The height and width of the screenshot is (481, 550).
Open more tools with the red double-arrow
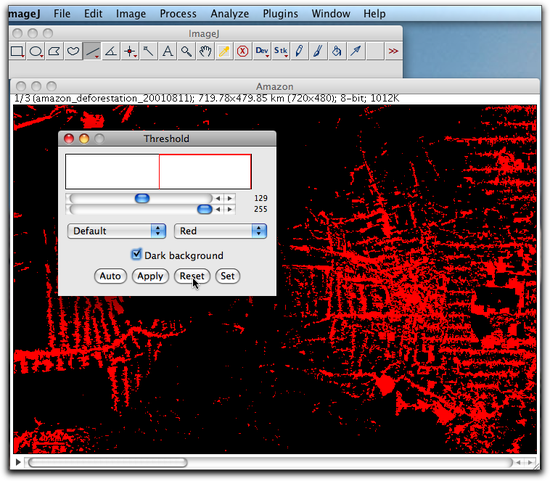coord(394,52)
